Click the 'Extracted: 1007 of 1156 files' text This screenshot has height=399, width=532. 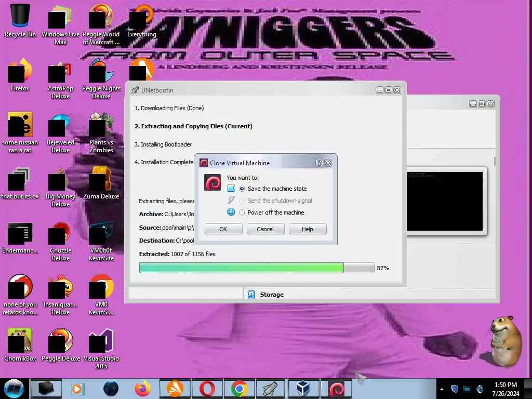click(177, 254)
